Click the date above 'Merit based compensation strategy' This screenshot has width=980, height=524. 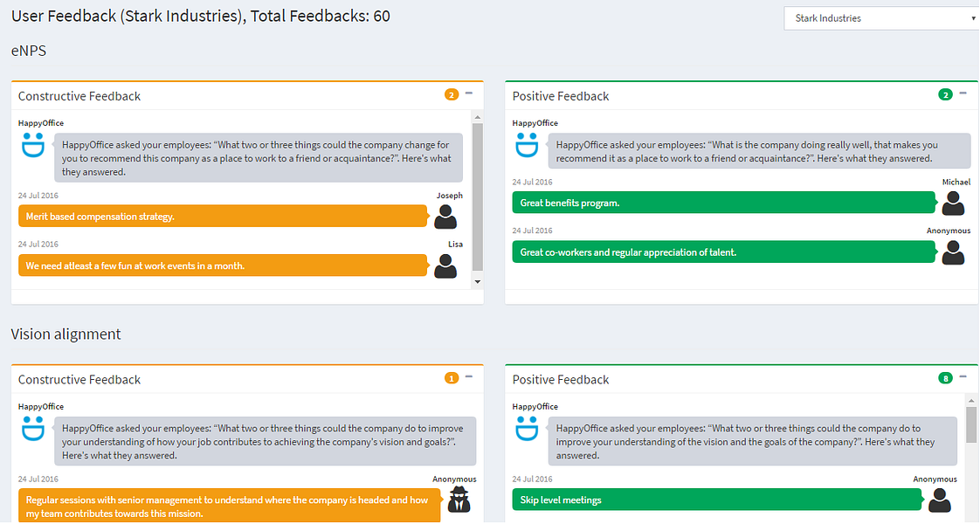pyautogui.click(x=38, y=196)
